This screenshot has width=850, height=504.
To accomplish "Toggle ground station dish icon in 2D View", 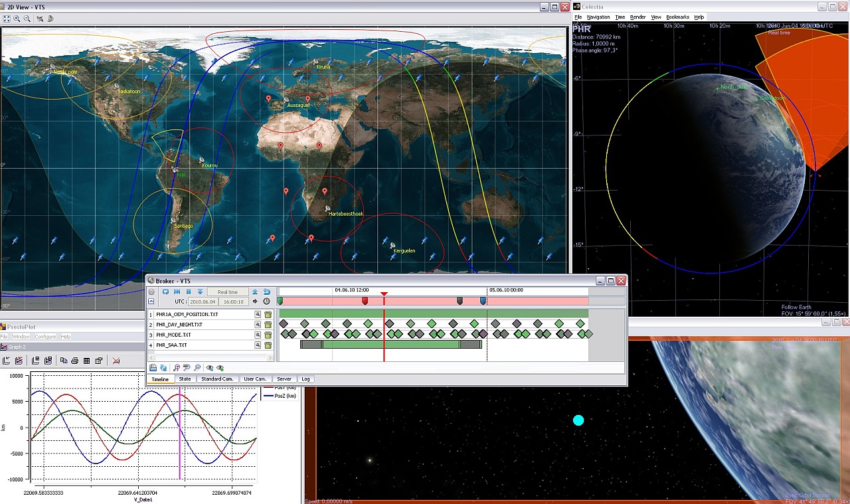I will click(50, 19).
